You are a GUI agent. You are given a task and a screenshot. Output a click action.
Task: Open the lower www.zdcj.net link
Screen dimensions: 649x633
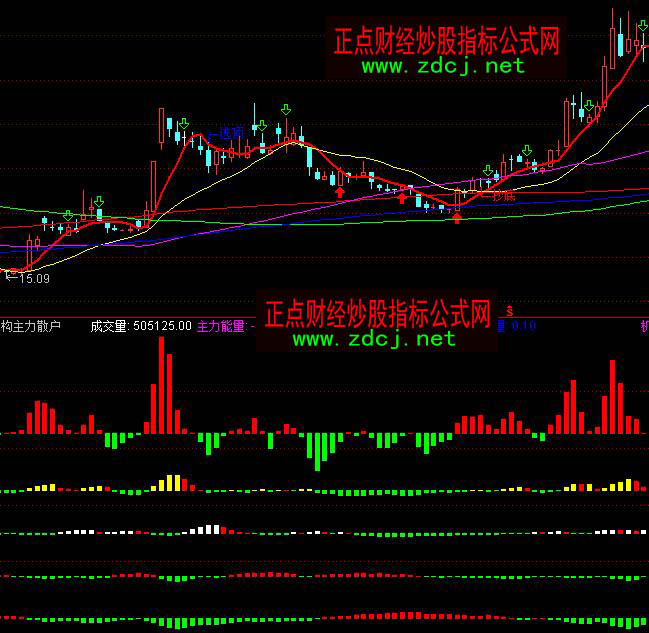(x=374, y=339)
